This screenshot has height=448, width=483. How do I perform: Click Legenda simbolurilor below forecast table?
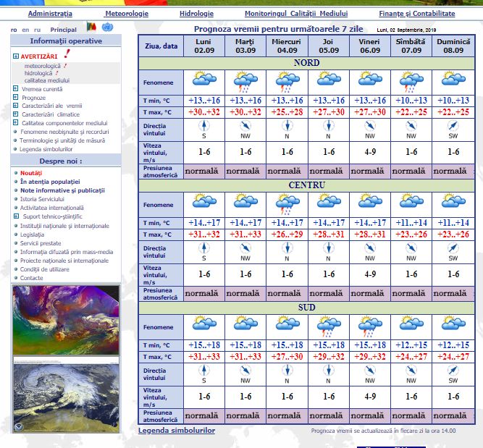coord(177,431)
